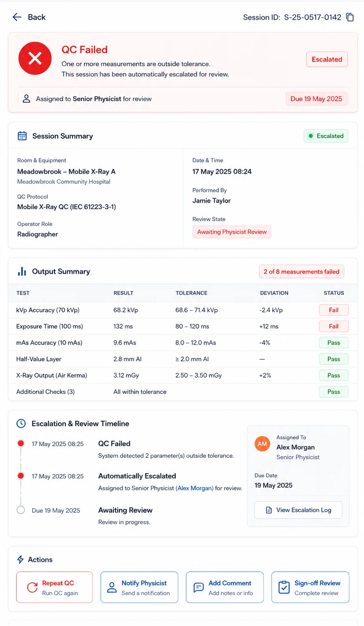364x626 pixels.
Task: Click the Fail status for Exposure Time
Action: point(334,326)
